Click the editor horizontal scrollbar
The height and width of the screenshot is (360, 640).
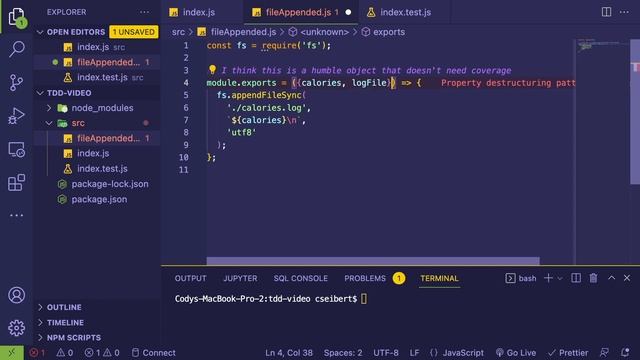pyautogui.click(x=373, y=261)
